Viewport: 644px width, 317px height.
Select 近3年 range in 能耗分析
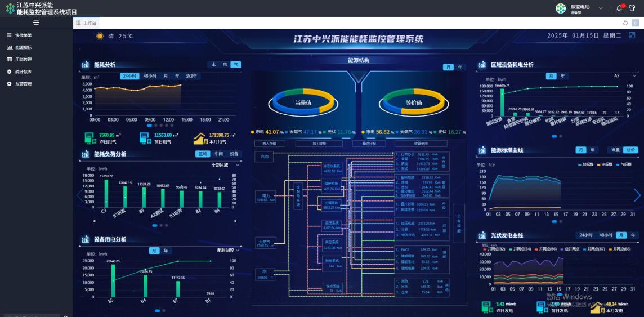tap(191, 76)
